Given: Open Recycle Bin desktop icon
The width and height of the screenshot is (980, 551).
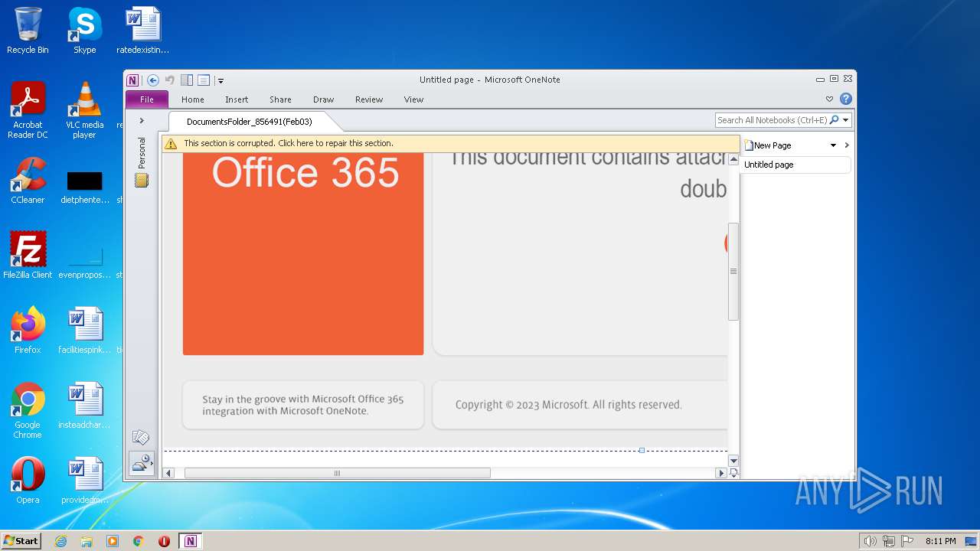Looking at the screenshot, I should click(x=28, y=31).
